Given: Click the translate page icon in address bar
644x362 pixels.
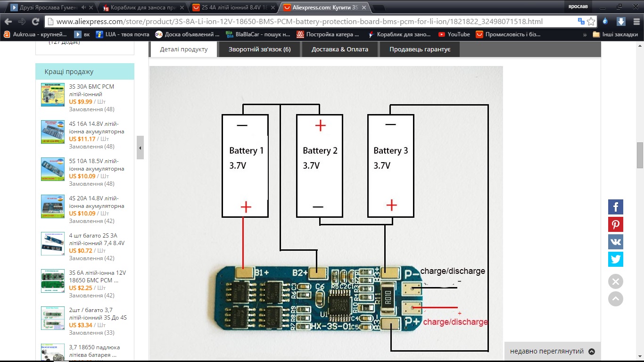Looking at the screenshot, I should [x=581, y=22].
